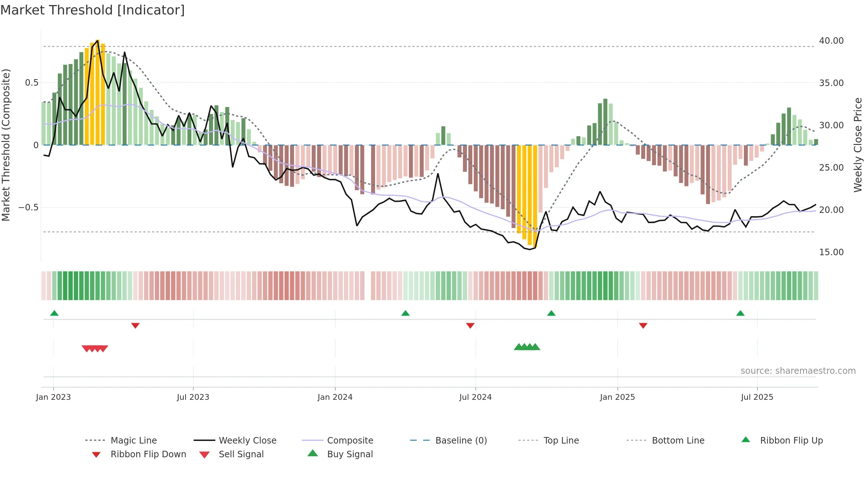Click the cluster of red Sell Signal markers in early 2023
The height and width of the screenshot is (488, 868).
coord(95,349)
